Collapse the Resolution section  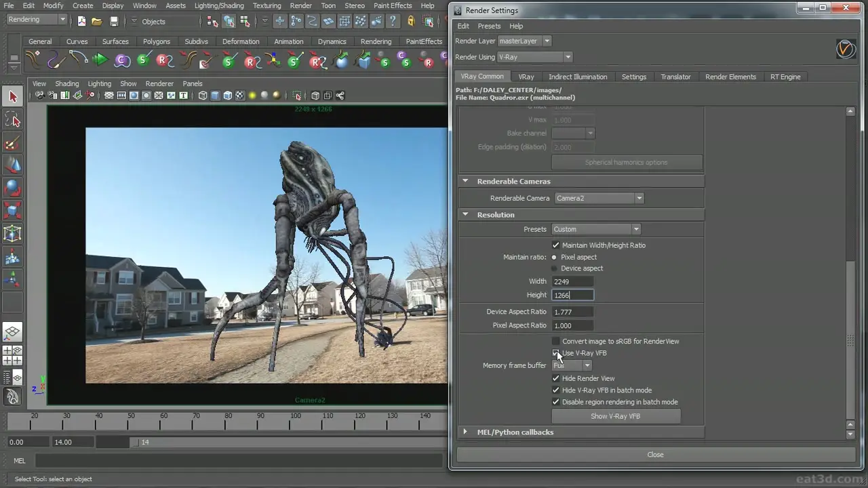tap(465, 215)
